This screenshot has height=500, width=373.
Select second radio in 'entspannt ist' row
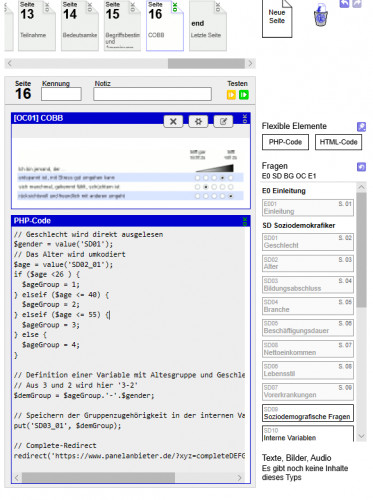tap(206, 178)
